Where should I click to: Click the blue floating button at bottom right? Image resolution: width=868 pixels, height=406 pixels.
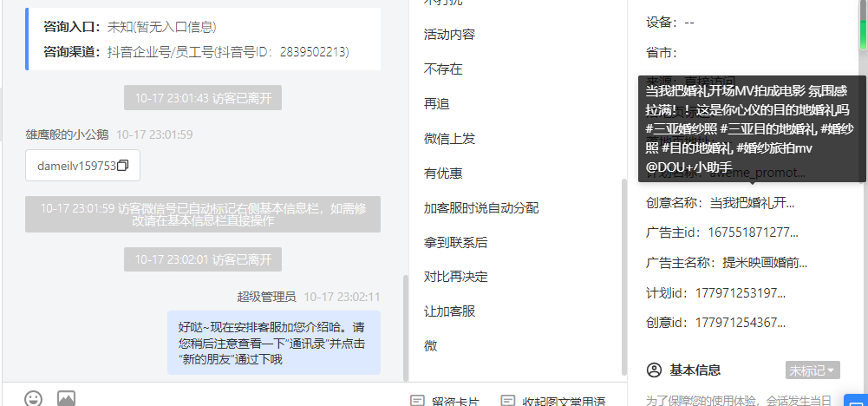click(x=856, y=401)
